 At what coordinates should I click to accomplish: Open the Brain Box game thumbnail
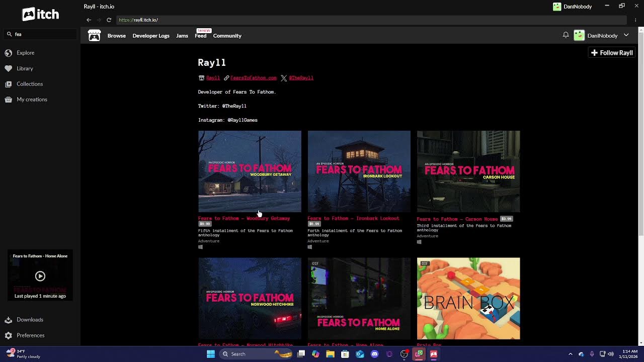point(468,299)
